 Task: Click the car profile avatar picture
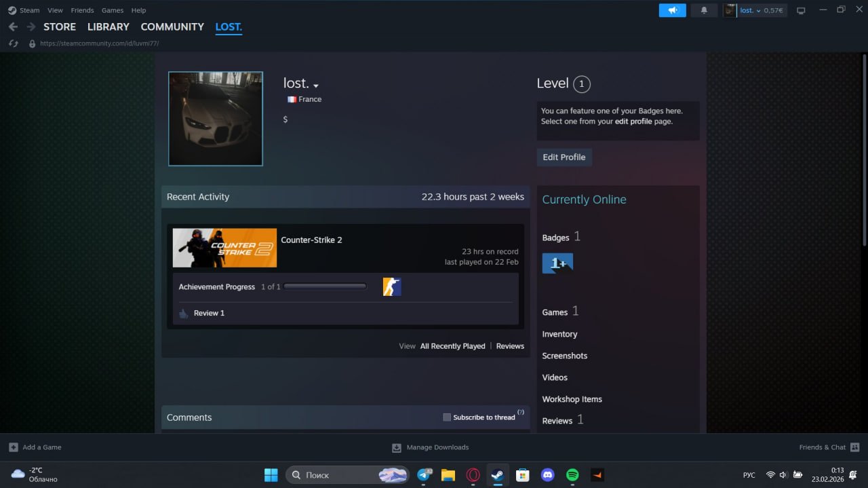click(216, 119)
